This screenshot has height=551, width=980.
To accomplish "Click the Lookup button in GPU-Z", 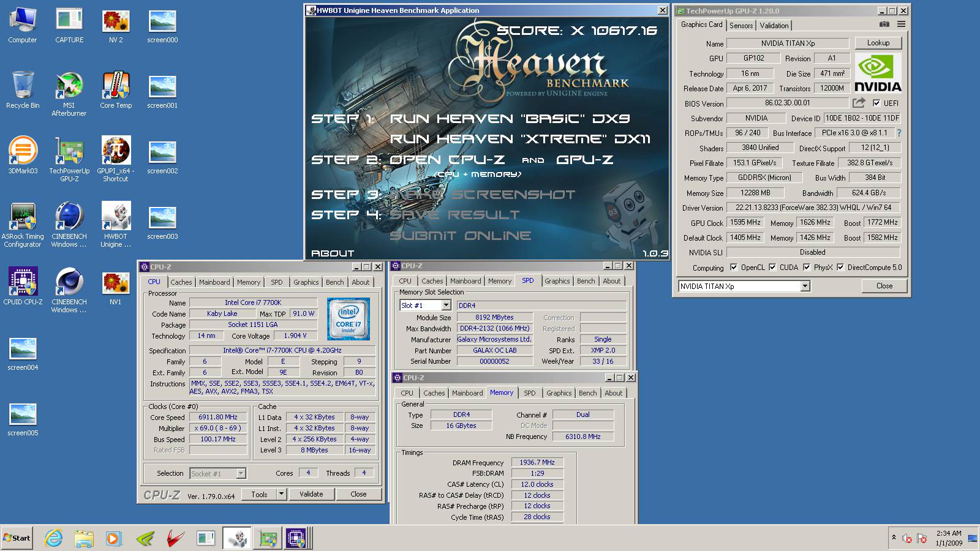I will tap(878, 43).
